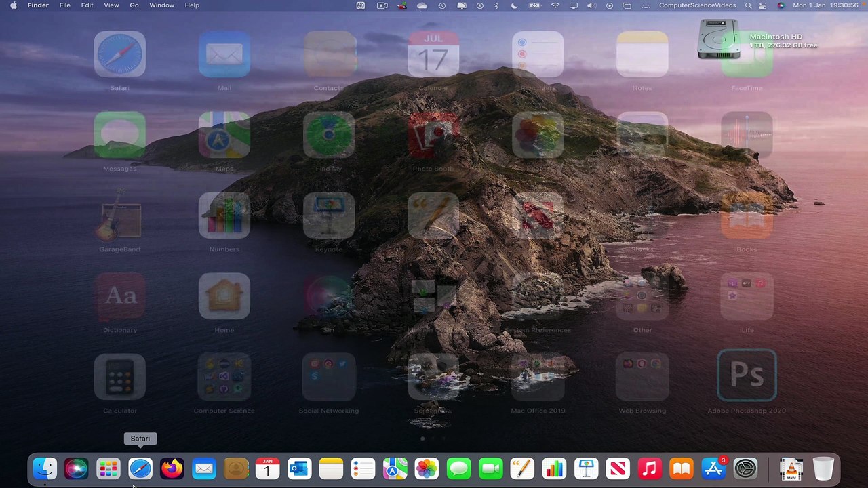This screenshot has height=488, width=868.
Task: Open Calculator in Launchpad
Action: coord(120,377)
